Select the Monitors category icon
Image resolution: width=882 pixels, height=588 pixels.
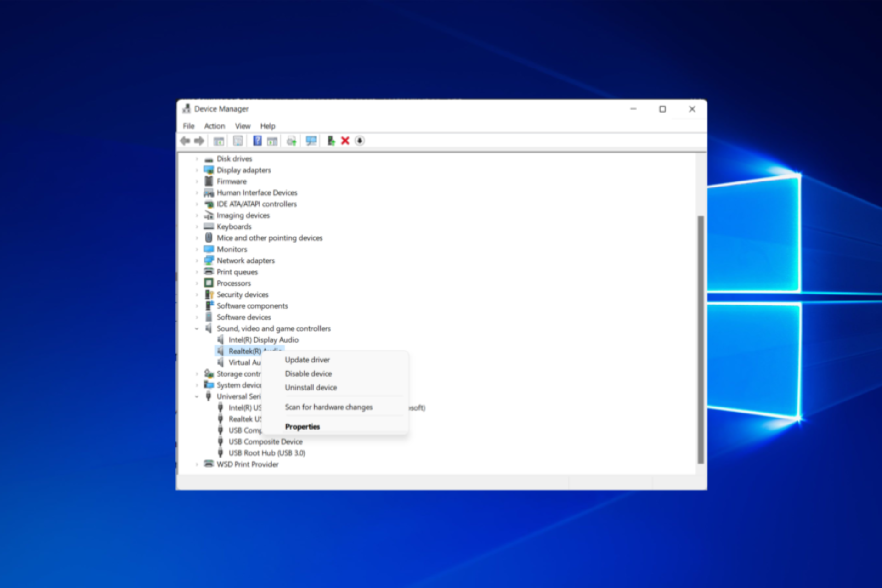[x=209, y=249]
